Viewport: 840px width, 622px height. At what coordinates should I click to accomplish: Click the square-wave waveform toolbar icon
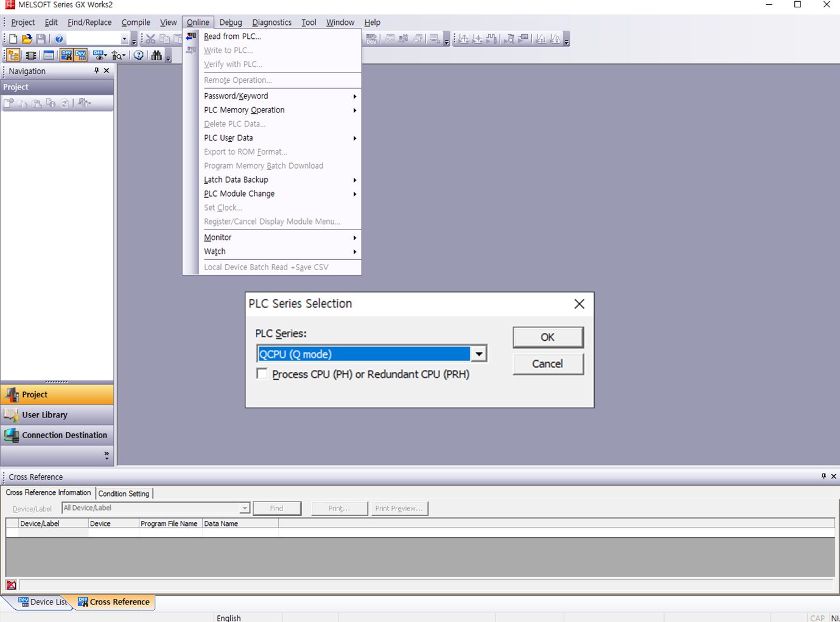click(491, 39)
